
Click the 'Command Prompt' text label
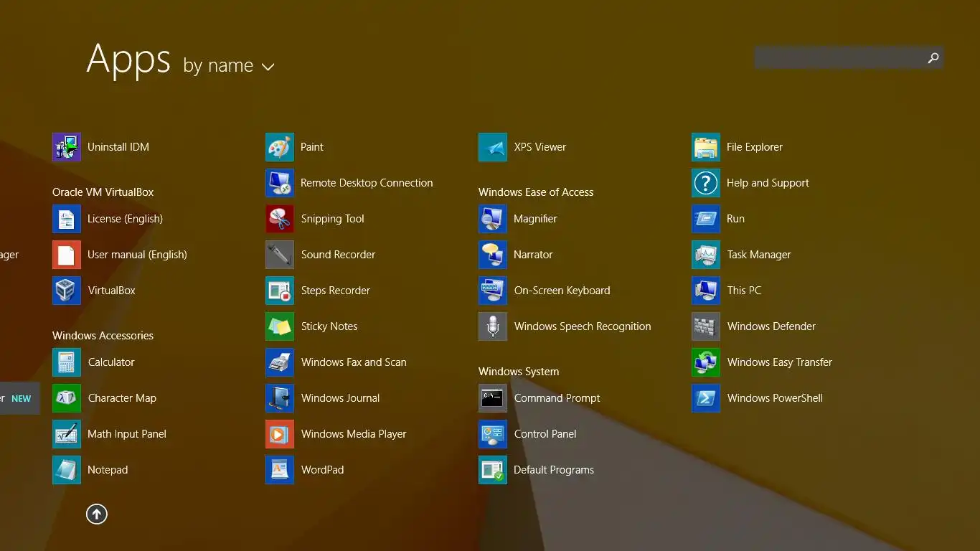pos(557,398)
